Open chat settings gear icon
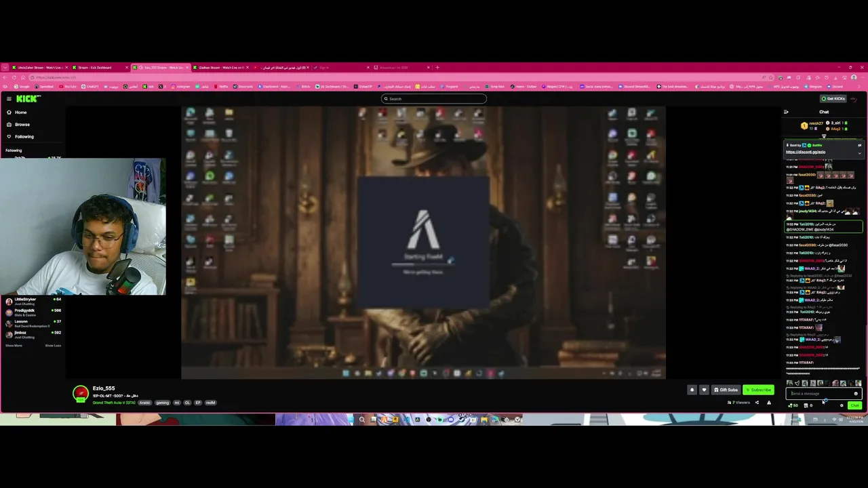 [x=842, y=405]
